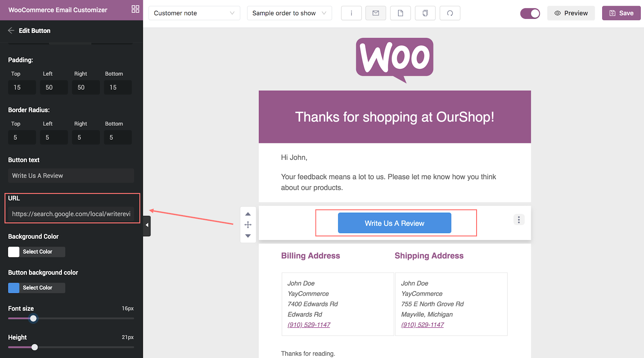Click the 'Hi John,' greeting text
Screen dimensions: 644x358
tap(294, 157)
